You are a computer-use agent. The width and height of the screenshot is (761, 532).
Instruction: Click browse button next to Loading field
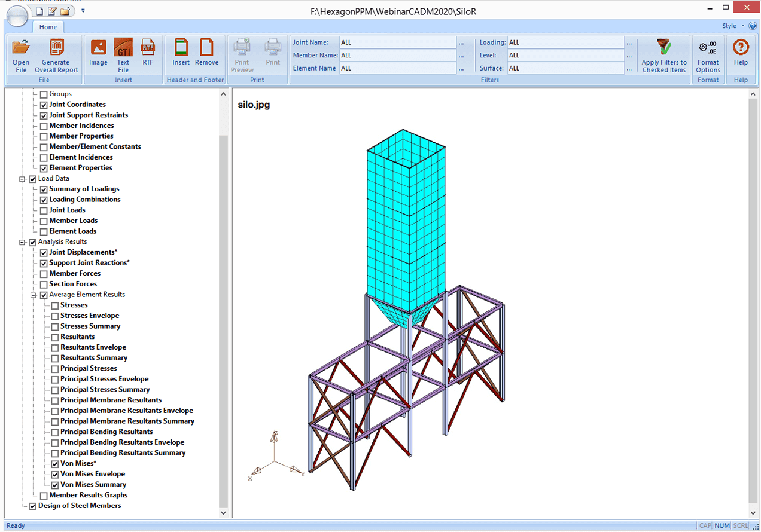pyautogui.click(x=629, y=43)
